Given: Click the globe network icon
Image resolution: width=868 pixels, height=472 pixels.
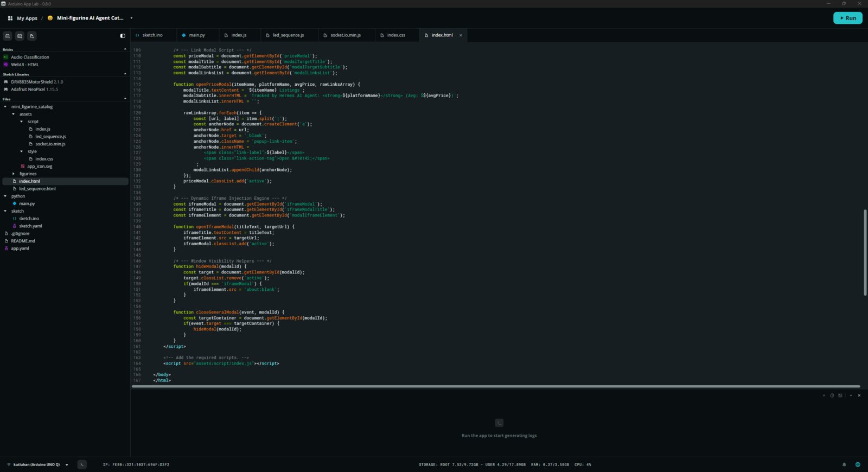Looking at the screenshot, I should pos(858,464).
